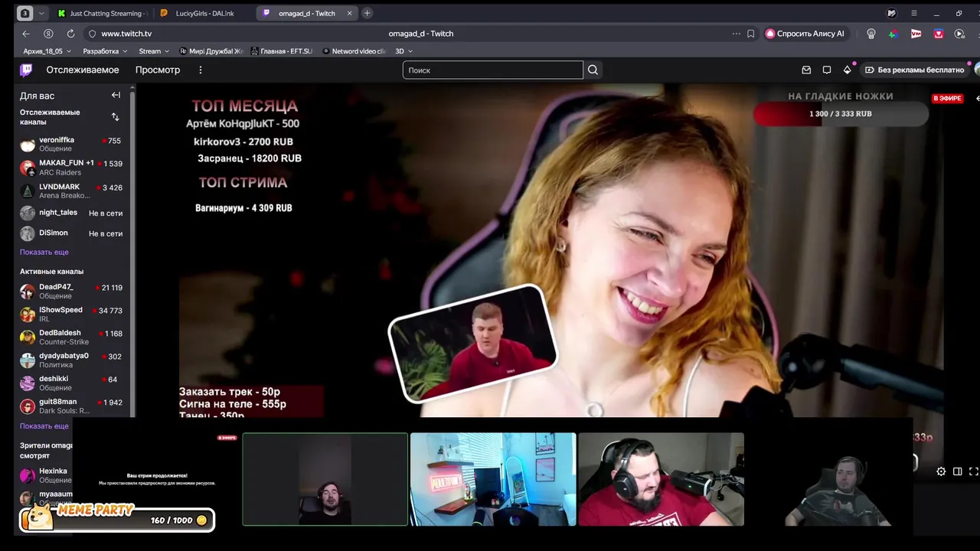Open Hexinka channel in sidebar

point(46,475)
